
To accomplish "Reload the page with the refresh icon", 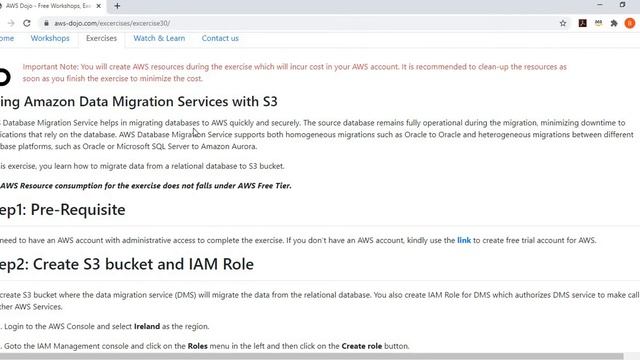I will (x=27, y=23).
